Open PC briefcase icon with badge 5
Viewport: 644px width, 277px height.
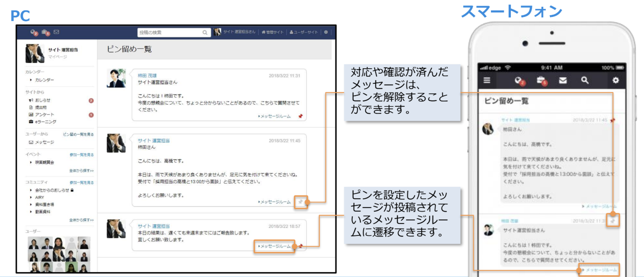pos(46,33)
